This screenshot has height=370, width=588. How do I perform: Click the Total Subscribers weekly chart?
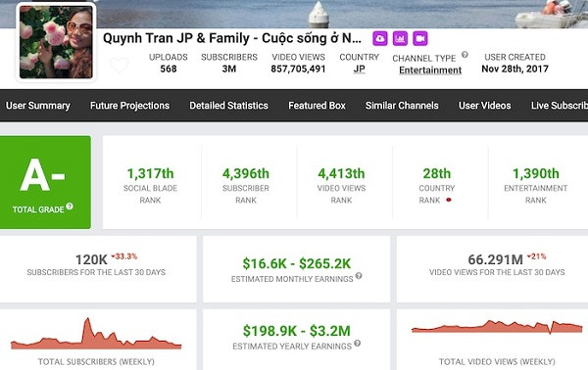(96, 334)
